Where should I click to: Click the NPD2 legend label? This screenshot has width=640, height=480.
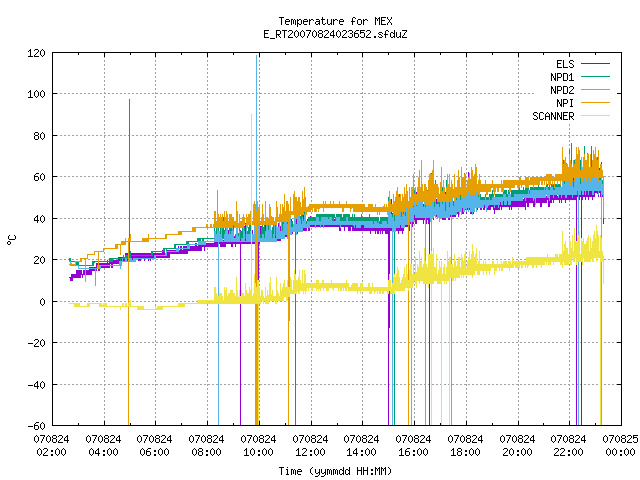pos(562,90)
